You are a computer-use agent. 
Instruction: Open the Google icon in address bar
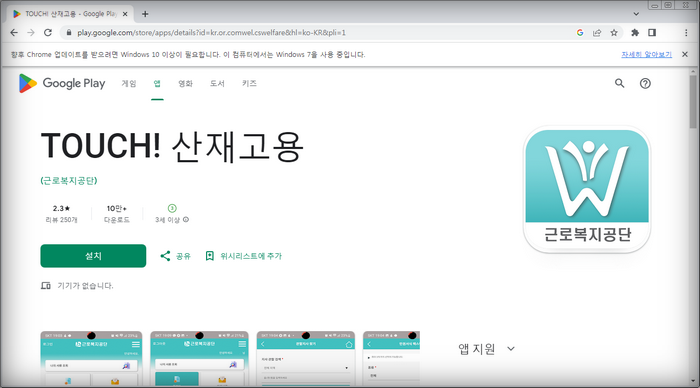click(x=579, y=33)
